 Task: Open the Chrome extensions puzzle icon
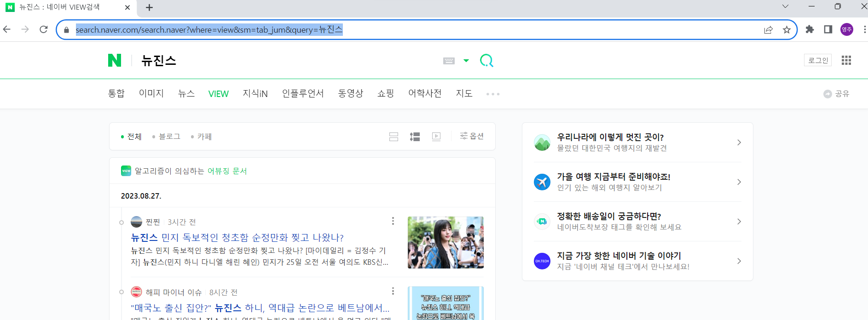(x=810, y=29)
